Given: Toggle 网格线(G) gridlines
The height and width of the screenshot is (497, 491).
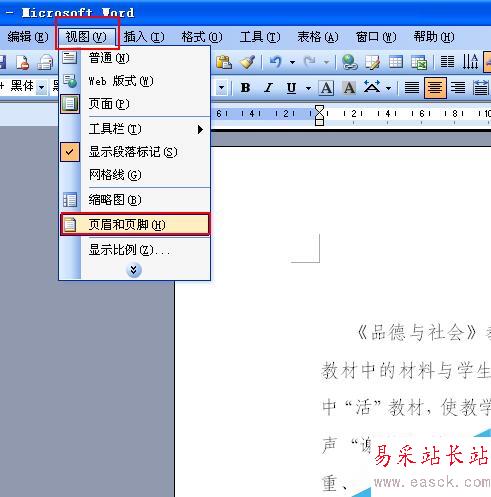Looking at the screenshot, I should coord(135,175).
